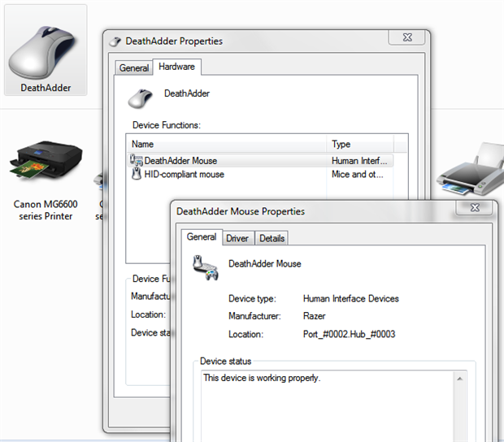Image resolution: width=504 pixels, height=442 pixels.
Task: Click the HID-compliant mouse row icon
Action: pos(137,174)
